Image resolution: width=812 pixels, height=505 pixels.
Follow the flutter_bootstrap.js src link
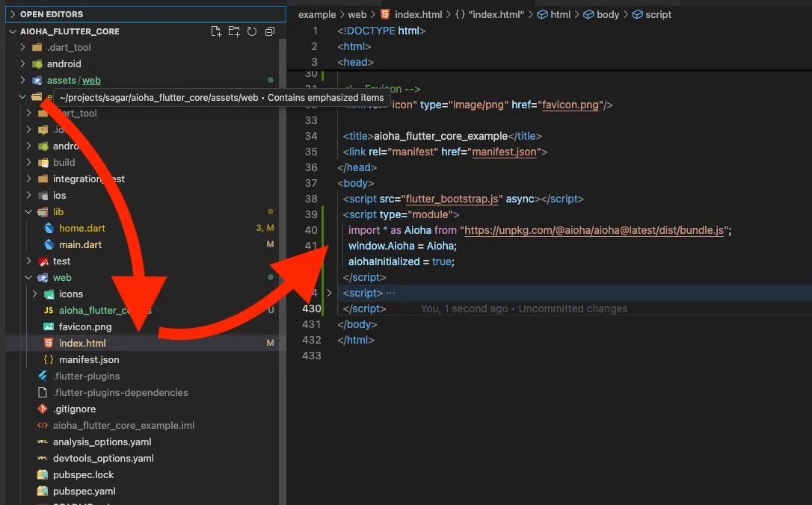tap(452, 199)
